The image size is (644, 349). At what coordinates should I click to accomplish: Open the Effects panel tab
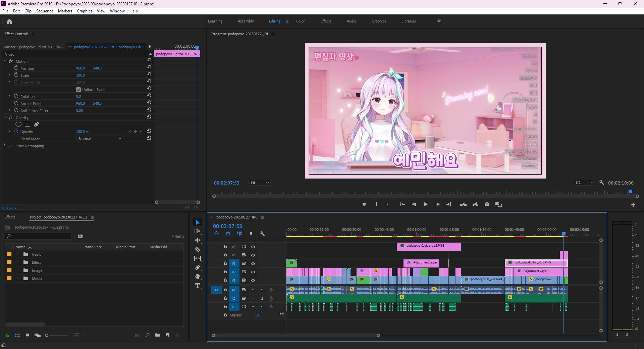(10, 217)
